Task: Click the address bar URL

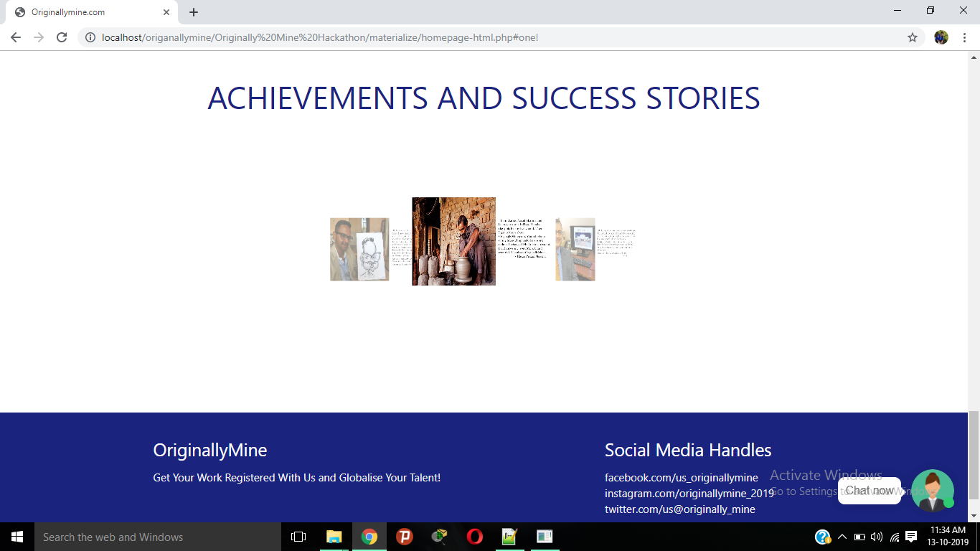Action: pos(320,37)
